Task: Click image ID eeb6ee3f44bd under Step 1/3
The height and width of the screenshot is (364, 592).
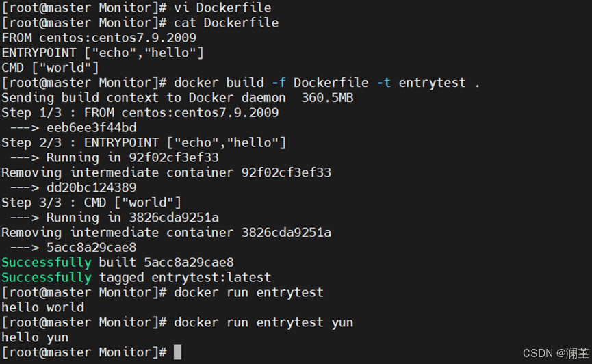Action: 92,128
